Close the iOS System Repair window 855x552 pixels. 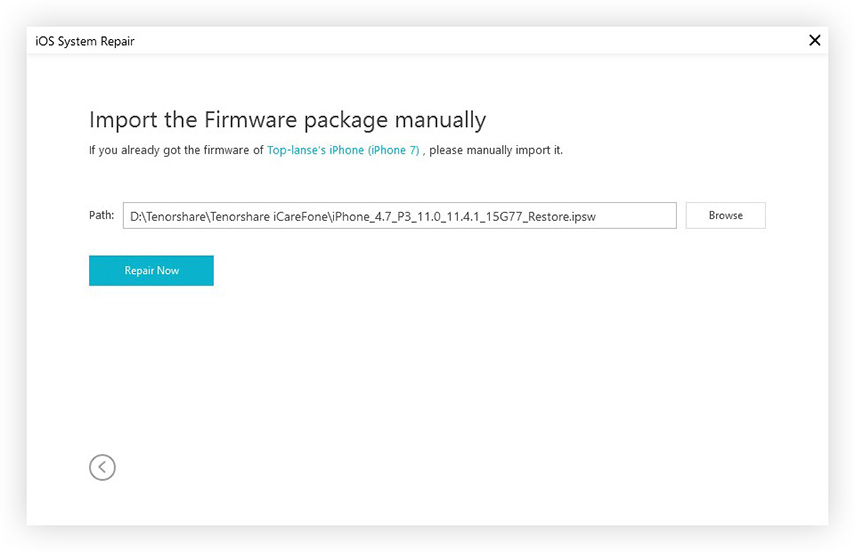[815, 40]
